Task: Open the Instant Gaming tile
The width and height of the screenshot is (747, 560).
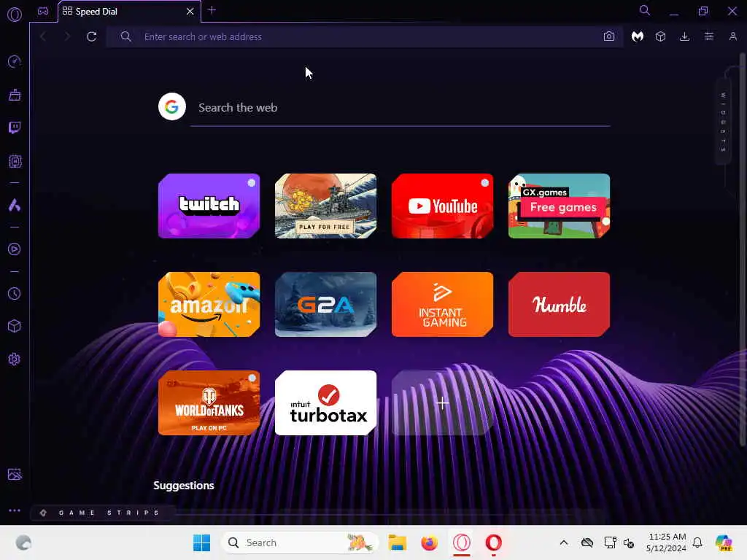Action: click(443, 304)
